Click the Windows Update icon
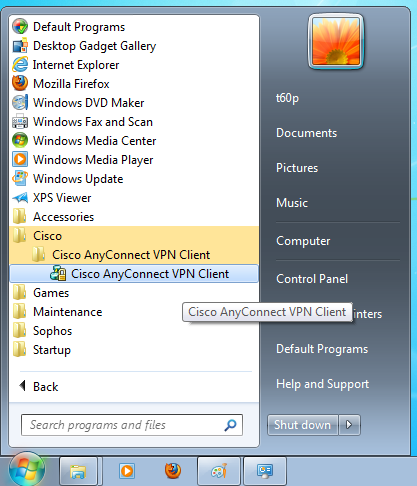The width and height of the screenshot is (417, 486). pos(20,179)
